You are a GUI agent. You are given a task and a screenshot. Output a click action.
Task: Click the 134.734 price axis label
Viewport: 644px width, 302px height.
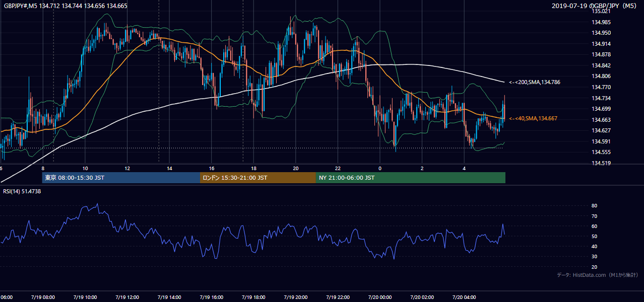[x=601, y=98]
